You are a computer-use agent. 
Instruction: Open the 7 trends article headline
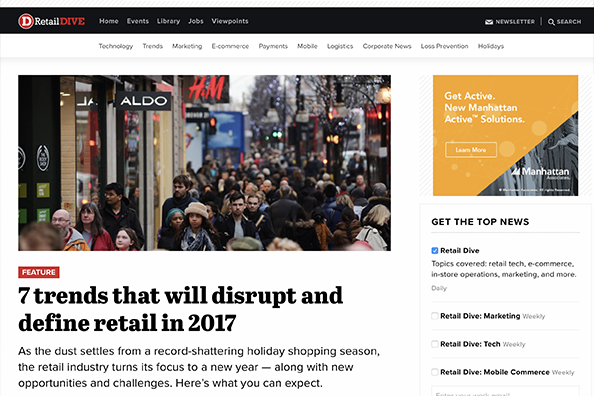180,309
